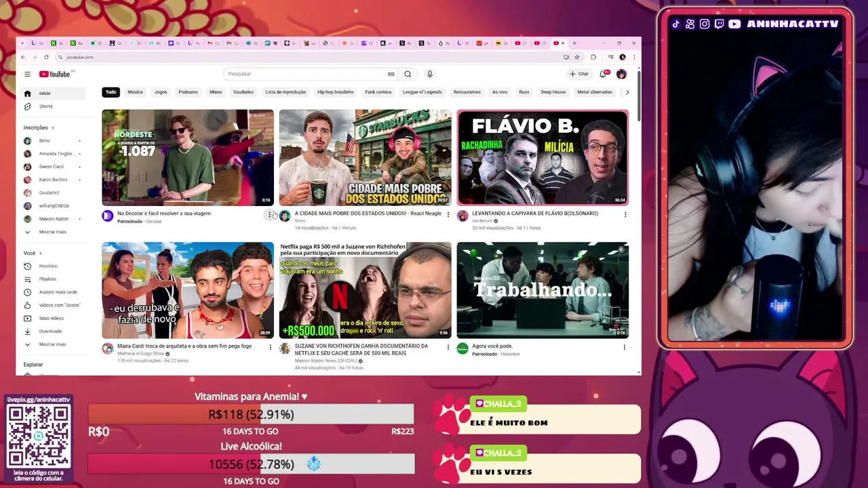868x488 pixels.
Task: Open Maicon Küster subscription channel
Action: tap(54, 219)
